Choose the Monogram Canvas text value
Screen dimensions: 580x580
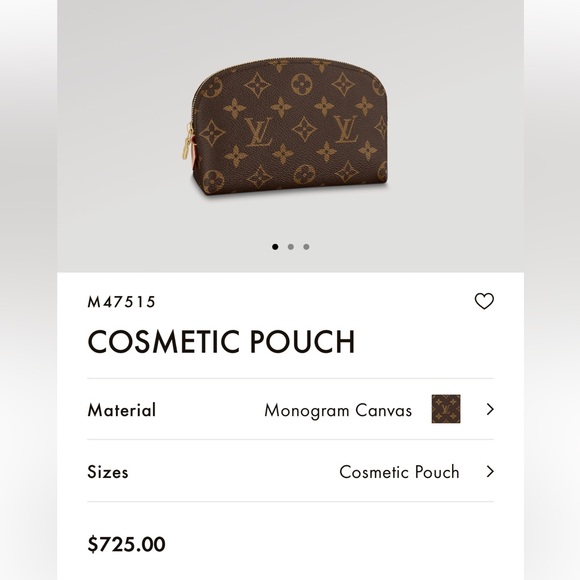(338, 411)
